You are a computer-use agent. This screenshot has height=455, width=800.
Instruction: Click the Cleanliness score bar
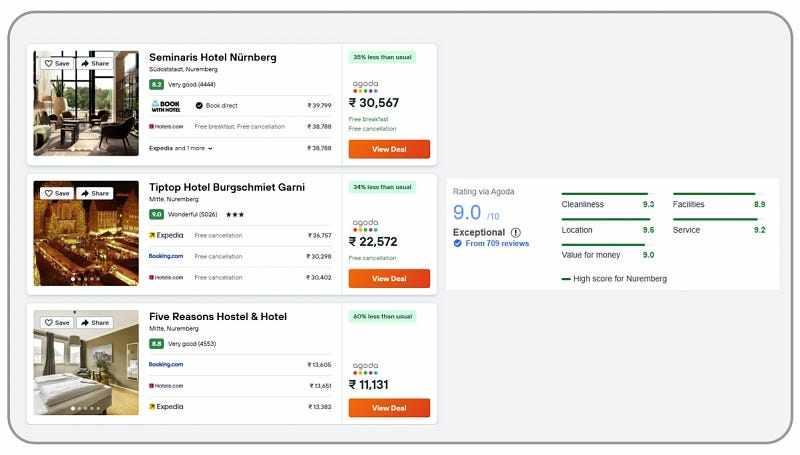point(604,194)
